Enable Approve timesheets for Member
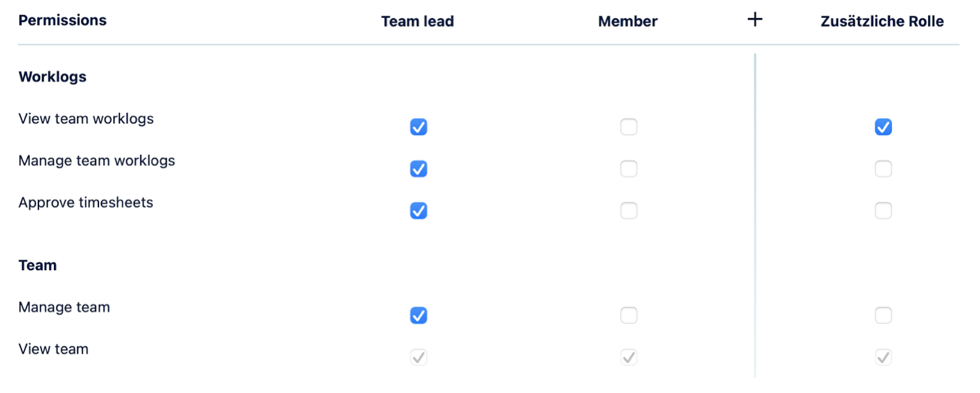This screenshot has height=393, width=980. [629, 211]
